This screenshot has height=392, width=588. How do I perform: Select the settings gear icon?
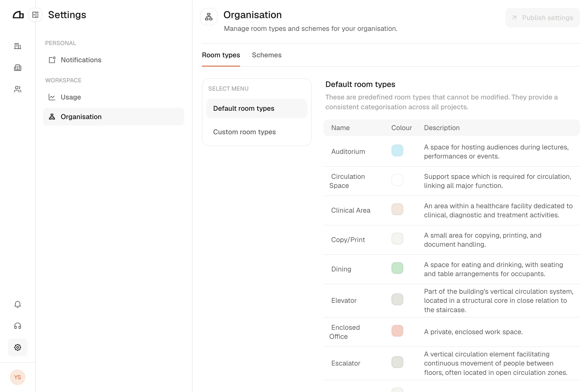click(x=17, y=347)
